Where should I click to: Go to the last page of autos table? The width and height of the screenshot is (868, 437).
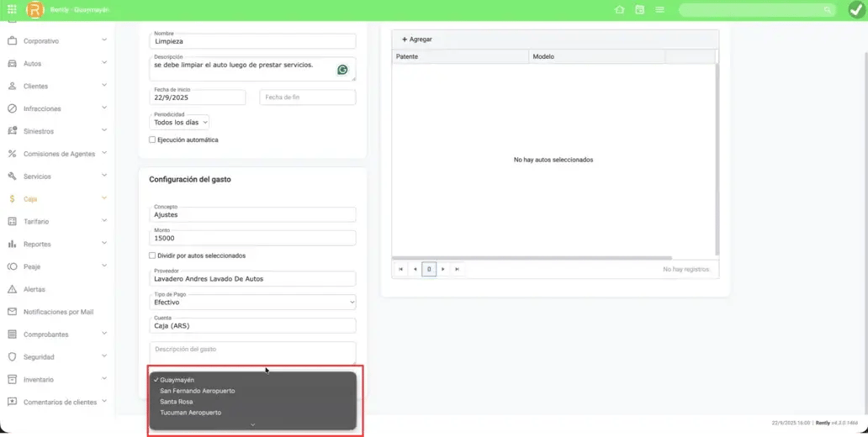[457, 270]
